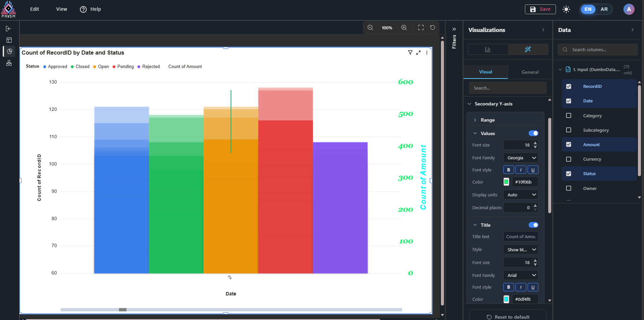The height and width of the screenshot is (320, 644).
Task: Uncheck the RecordID column checkbox
Action: (x=568, y=87)
